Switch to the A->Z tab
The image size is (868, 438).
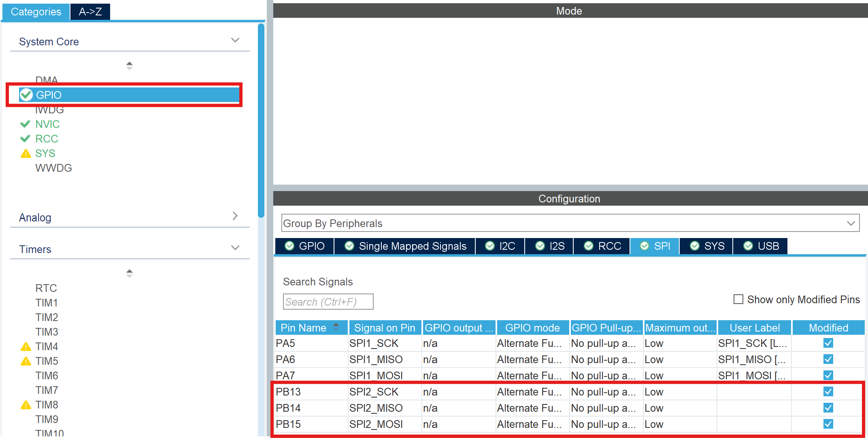[90, 12]
